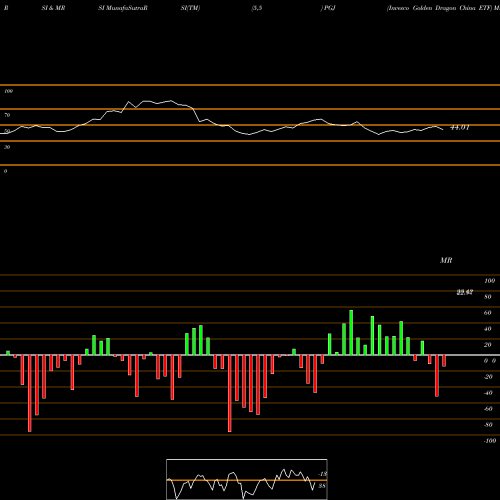
Task: Click the 100 label on MR axis
Action: [x=490, y=281]
